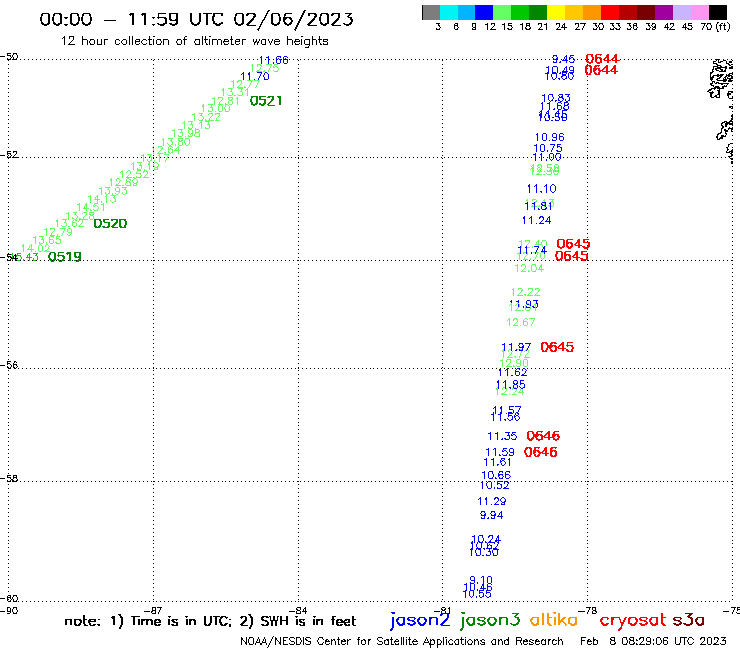
Task: Click the wave height value 14.51
Action: pos(91,207)
